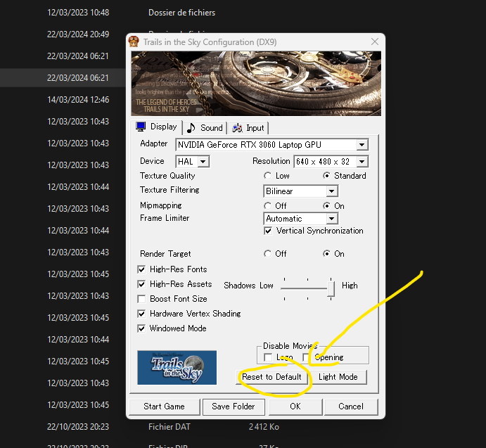Open the Input tab

(x=248, y=127)
